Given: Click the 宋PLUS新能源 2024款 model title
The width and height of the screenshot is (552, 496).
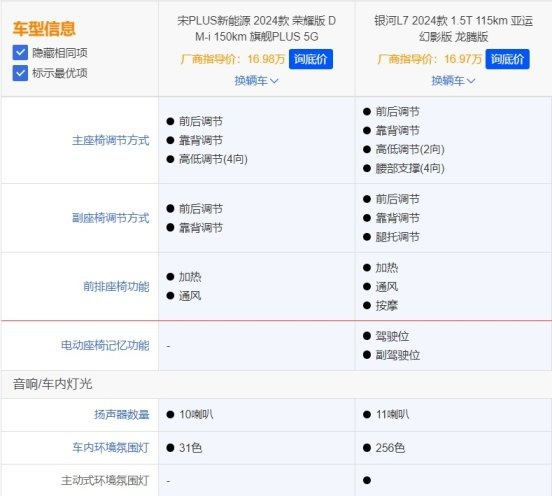Looking at the screenshot, I should (256, 29).
